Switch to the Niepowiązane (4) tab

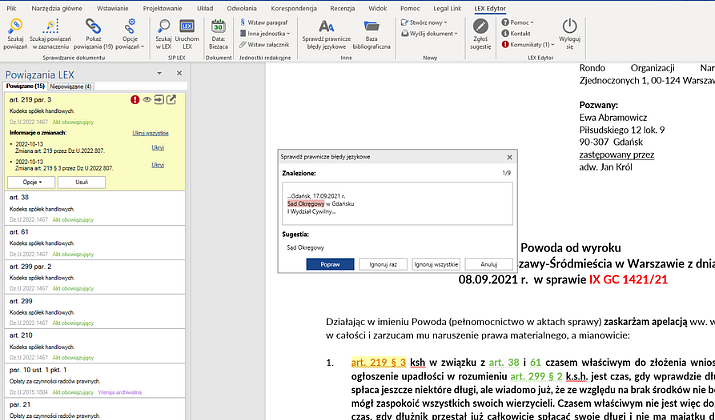(72, 87)
